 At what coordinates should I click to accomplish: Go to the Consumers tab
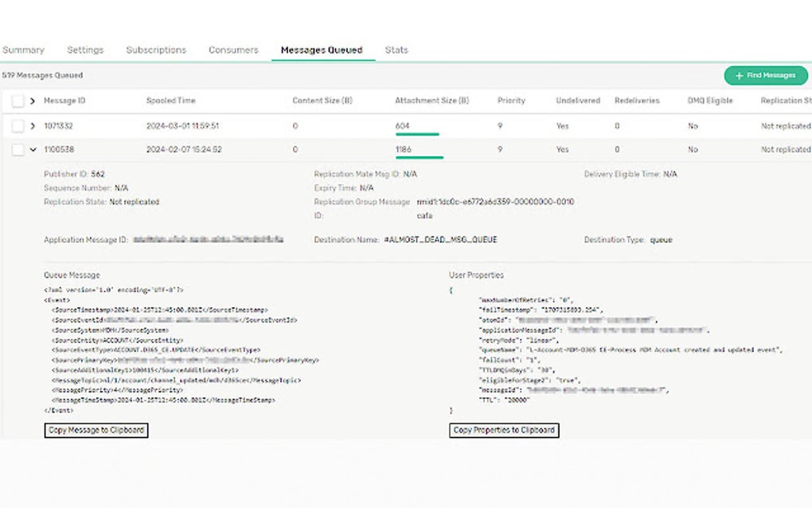(x=233, y=49)
